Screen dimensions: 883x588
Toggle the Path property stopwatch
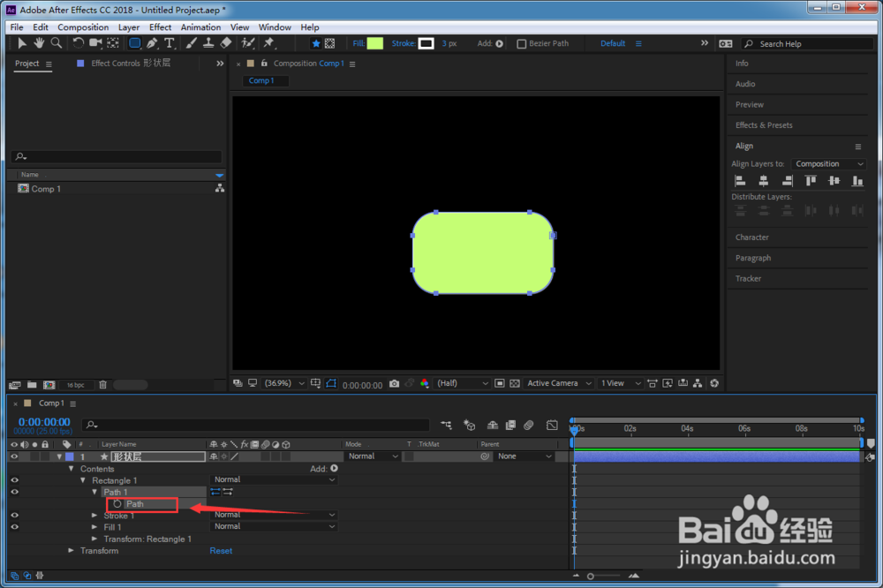point(117,504)
